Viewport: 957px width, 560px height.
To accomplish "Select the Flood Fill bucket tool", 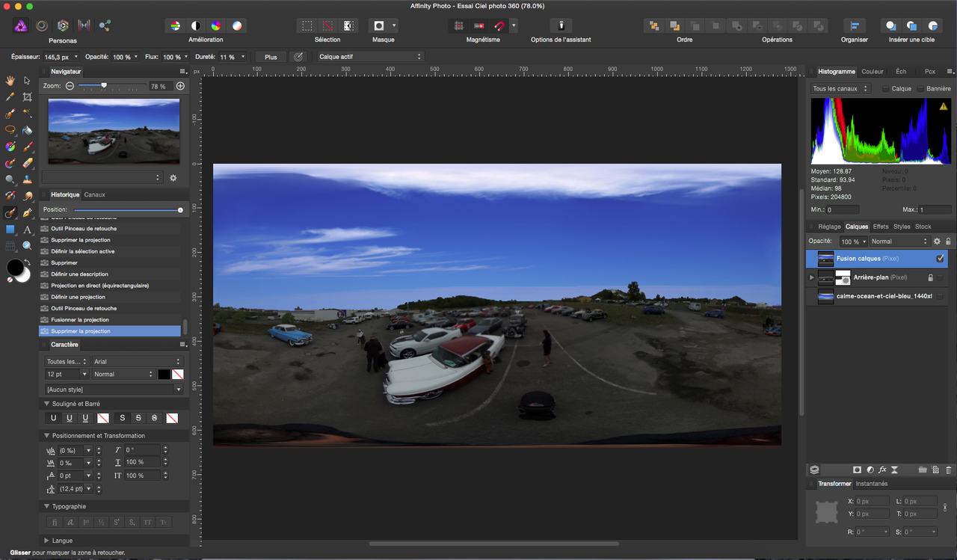I will coord(27,130).
